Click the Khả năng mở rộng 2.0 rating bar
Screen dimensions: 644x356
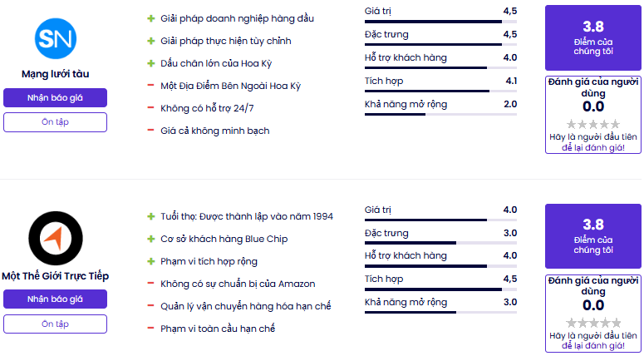click(440, 114)
